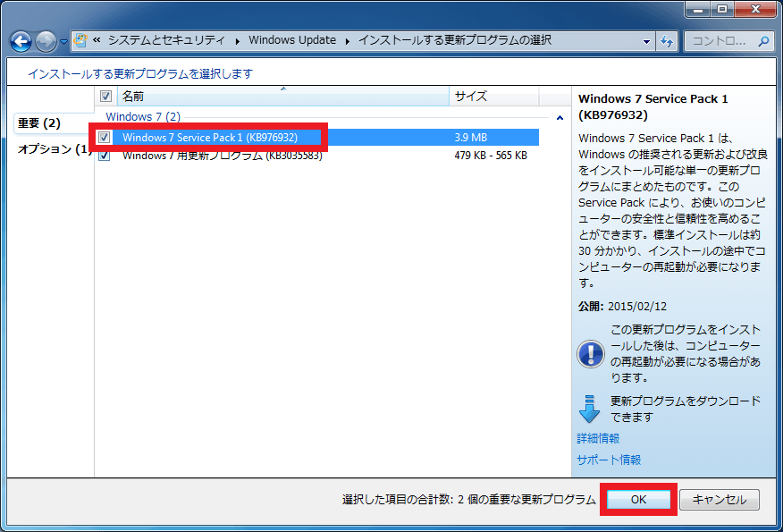Click the Windows 7 (2) group header
Image resolution: width=783 pixels, height=532 pixels.
(x=143, y=117)
